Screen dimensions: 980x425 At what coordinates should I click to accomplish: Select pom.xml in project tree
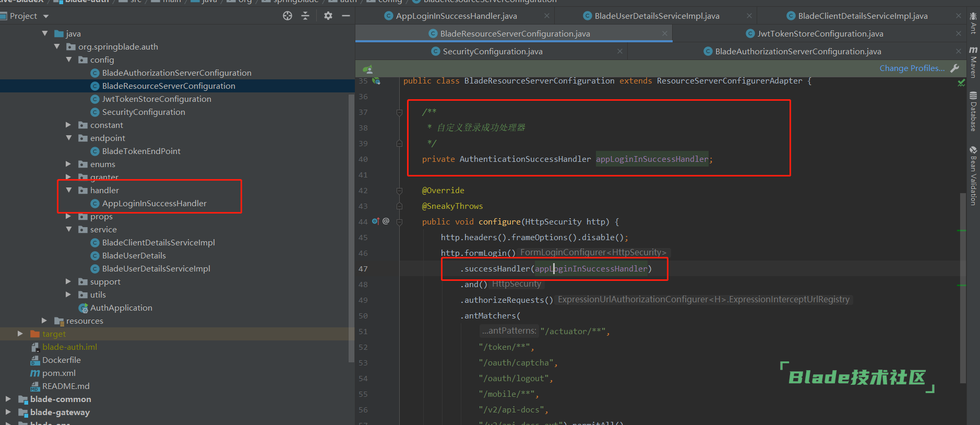[x=58, y=373]
